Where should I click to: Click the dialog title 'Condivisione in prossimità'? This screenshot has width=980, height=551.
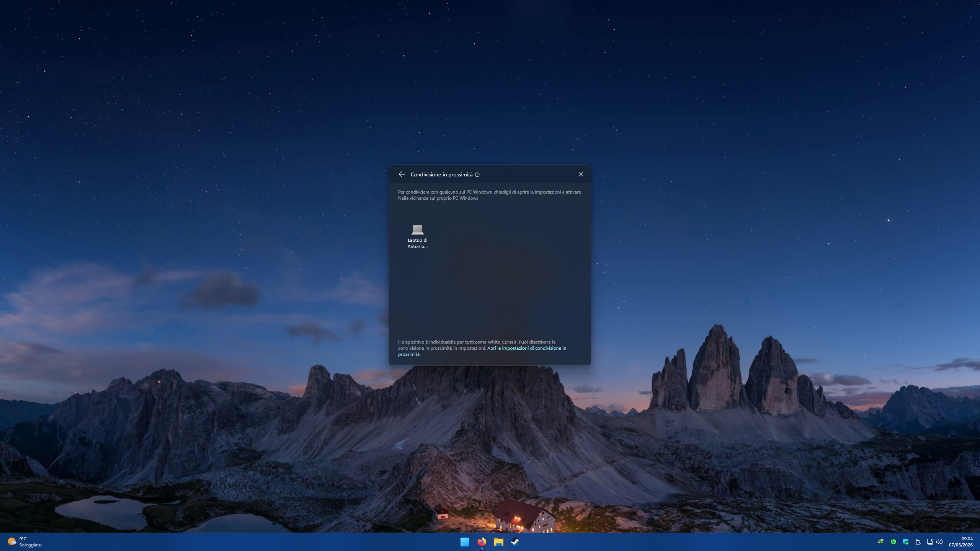[x=441, y=174]
